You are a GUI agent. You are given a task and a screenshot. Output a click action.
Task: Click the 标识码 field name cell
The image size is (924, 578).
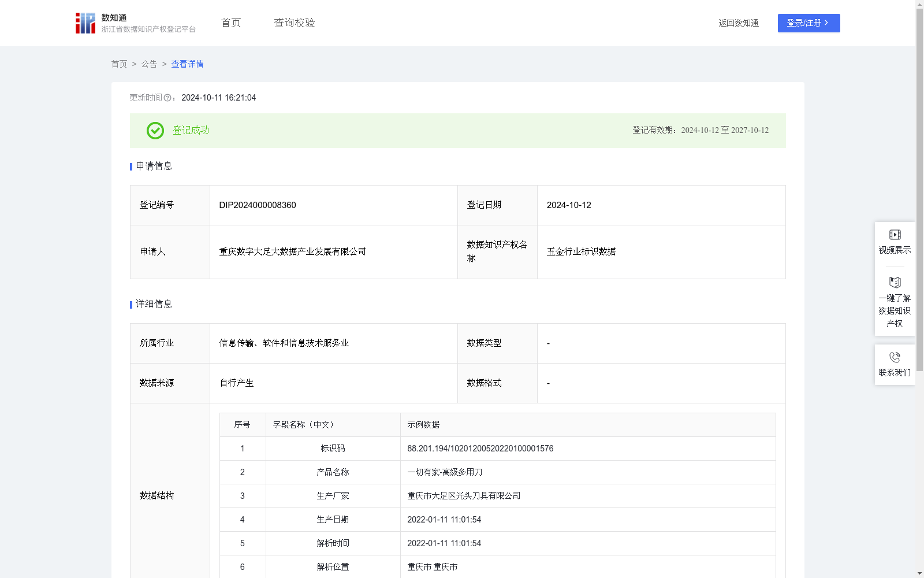coord(333,449)
